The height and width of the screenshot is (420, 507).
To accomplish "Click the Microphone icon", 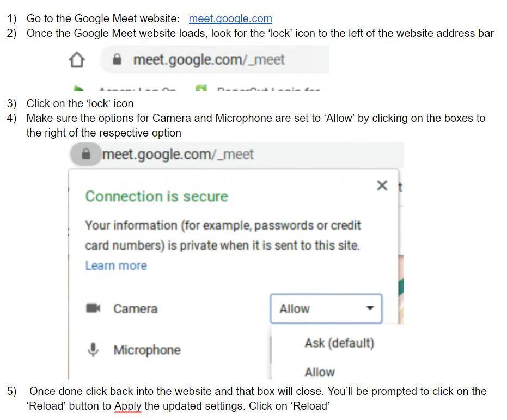I will 93,350.
